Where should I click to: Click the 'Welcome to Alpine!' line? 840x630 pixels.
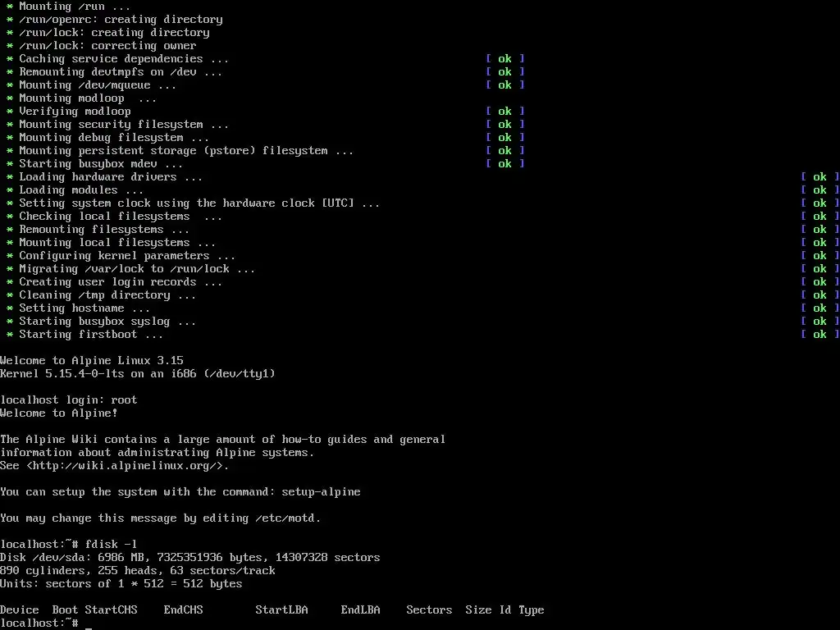pyautogui.click(x=59, y=413)
